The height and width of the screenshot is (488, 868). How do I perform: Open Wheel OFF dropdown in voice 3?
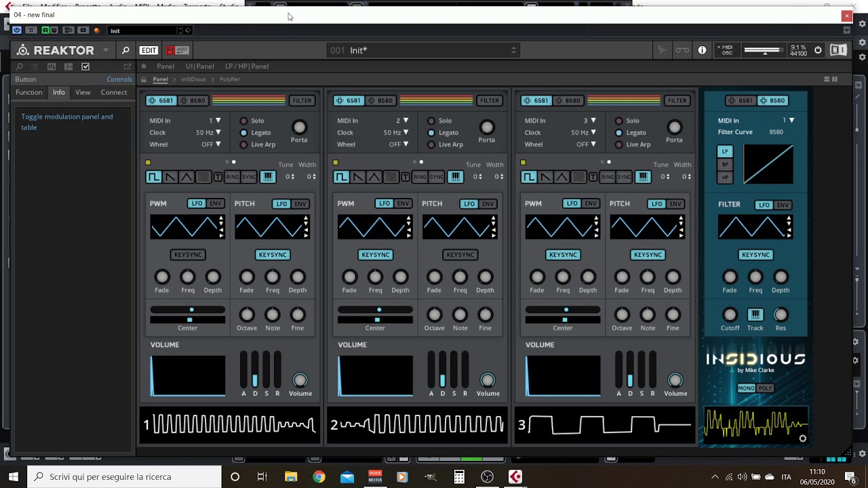click(585, 144)
